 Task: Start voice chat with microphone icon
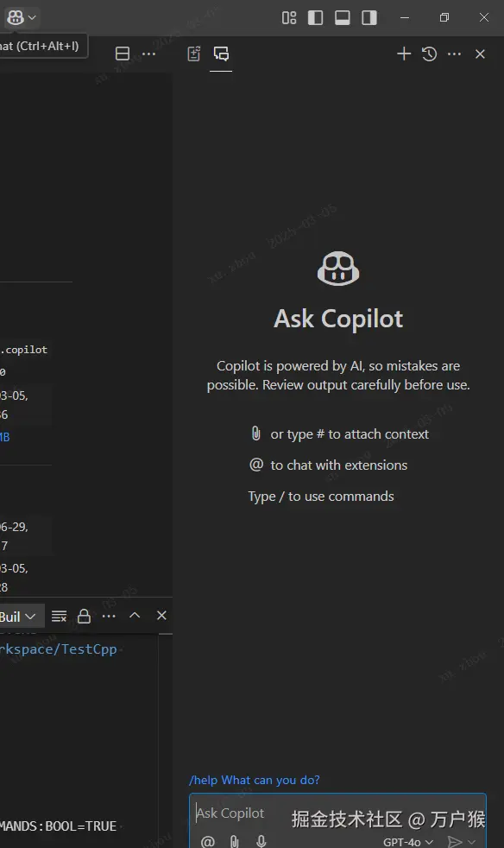click(261, 841)
